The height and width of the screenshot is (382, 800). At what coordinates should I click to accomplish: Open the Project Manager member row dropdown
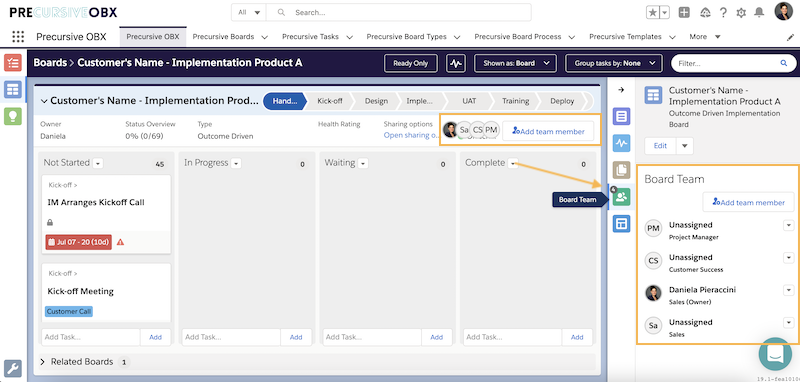(788, 225)
